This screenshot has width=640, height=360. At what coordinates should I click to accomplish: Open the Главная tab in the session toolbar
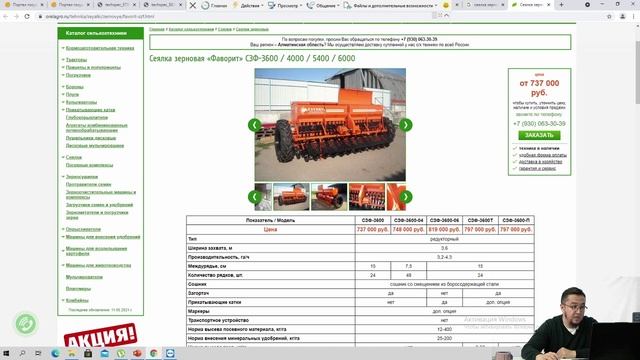[214, 5]
